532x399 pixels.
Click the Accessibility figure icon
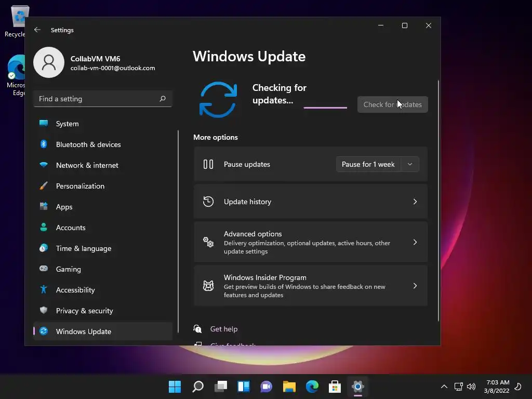(x=44, y=289)
